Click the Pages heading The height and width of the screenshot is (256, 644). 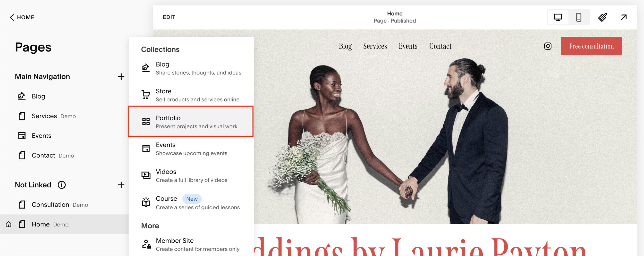(33, 47)
